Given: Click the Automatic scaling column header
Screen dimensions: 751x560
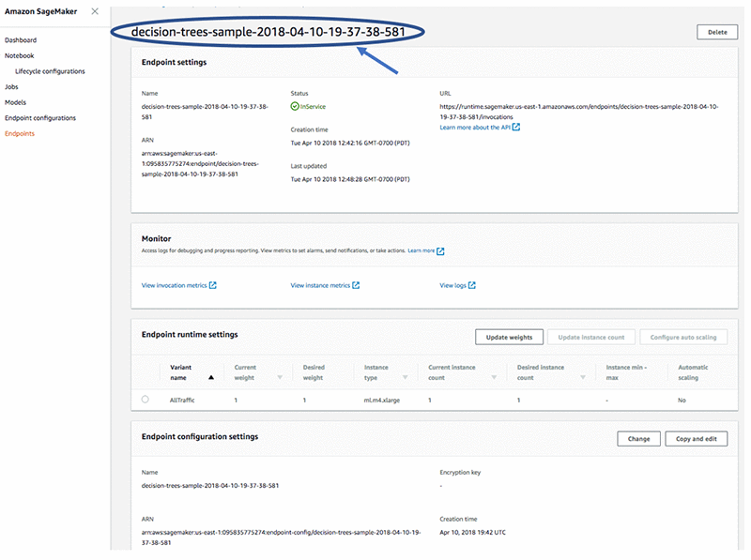Looking at the screenshot, I should pos(693,372).
